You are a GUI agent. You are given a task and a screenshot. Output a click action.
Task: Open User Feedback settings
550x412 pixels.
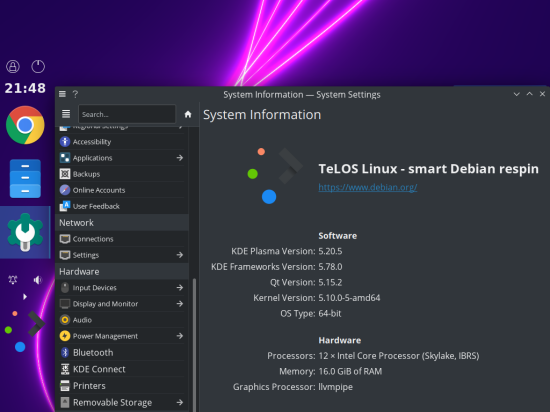click(122, 206)
